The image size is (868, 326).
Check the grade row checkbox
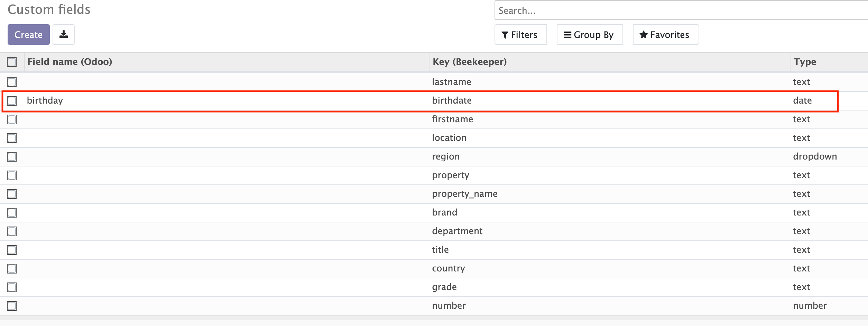tap(12, 287)
